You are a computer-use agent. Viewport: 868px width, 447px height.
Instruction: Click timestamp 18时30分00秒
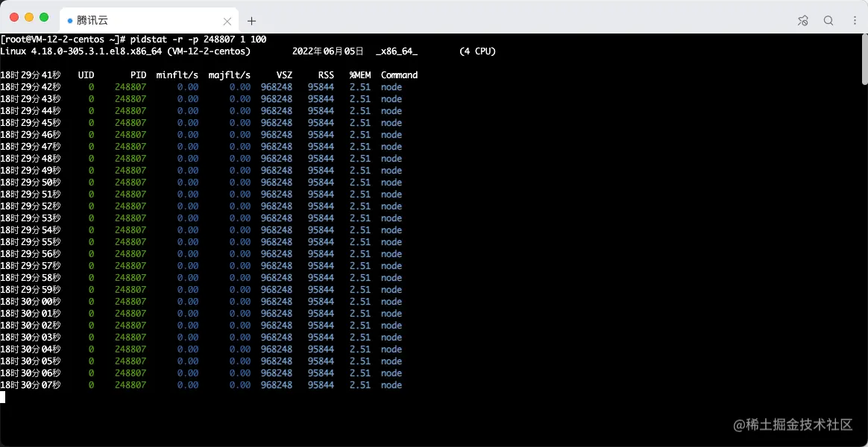point(31,301)
